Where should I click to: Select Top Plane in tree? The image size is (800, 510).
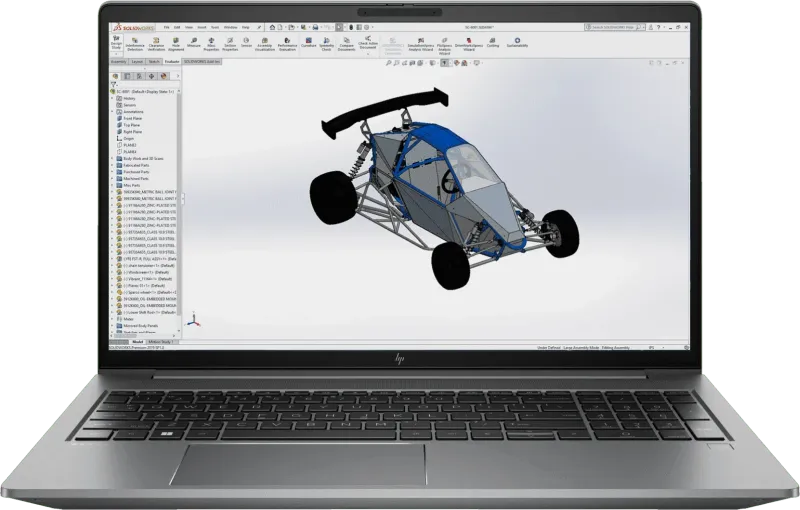click(129, 125)
